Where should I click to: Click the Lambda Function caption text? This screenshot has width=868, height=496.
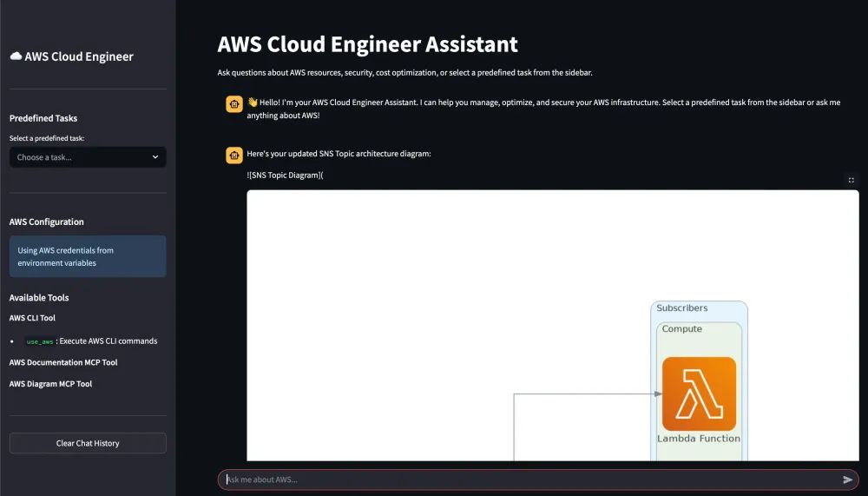coord(699,439)
